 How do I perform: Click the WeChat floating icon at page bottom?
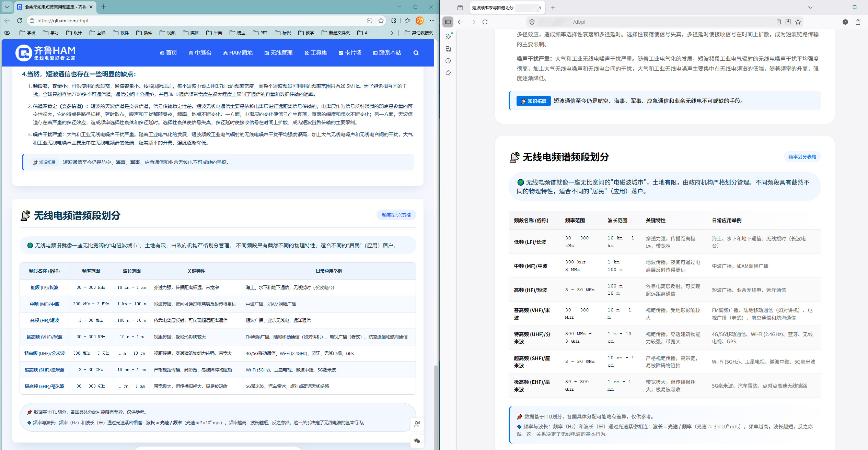tap(417, 441)
